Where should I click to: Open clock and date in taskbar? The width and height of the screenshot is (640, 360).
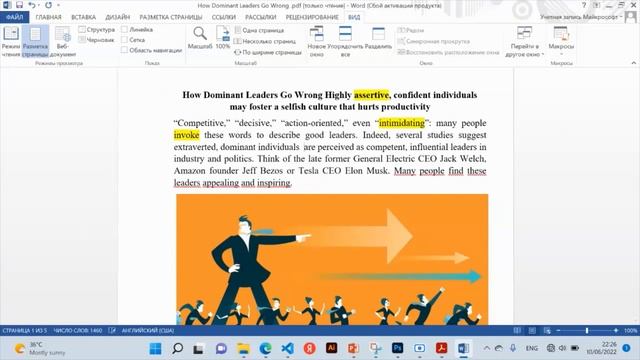pyautogui.click(x=601, y=348)
